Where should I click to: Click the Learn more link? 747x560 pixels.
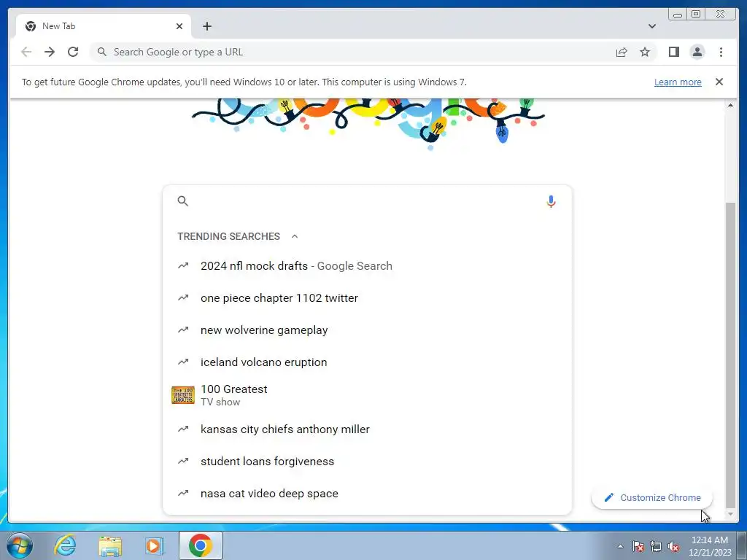pos(678,82)
